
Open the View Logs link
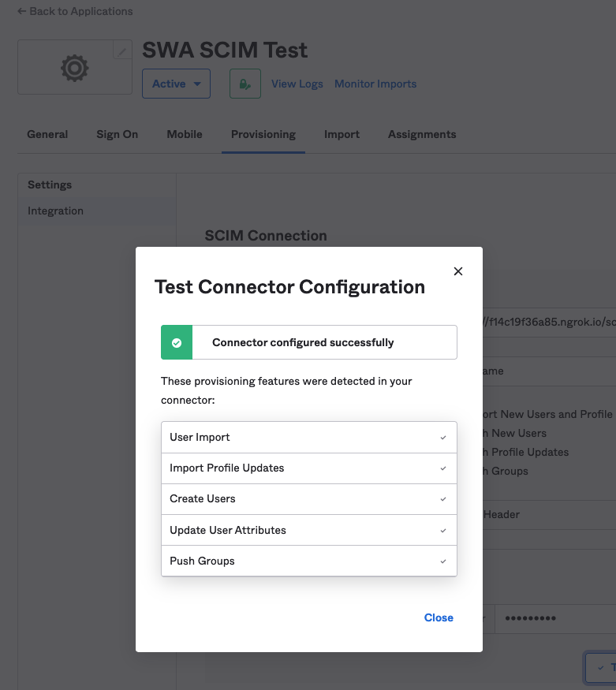click(297, 84)
